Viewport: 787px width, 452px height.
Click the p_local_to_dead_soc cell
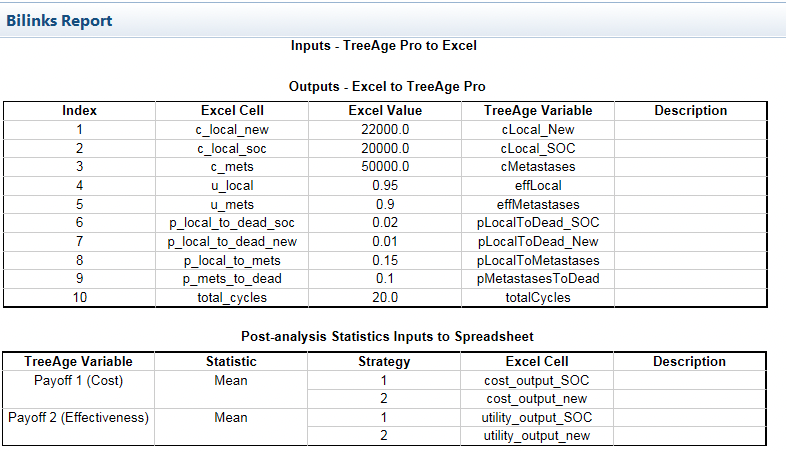[232, 222]
